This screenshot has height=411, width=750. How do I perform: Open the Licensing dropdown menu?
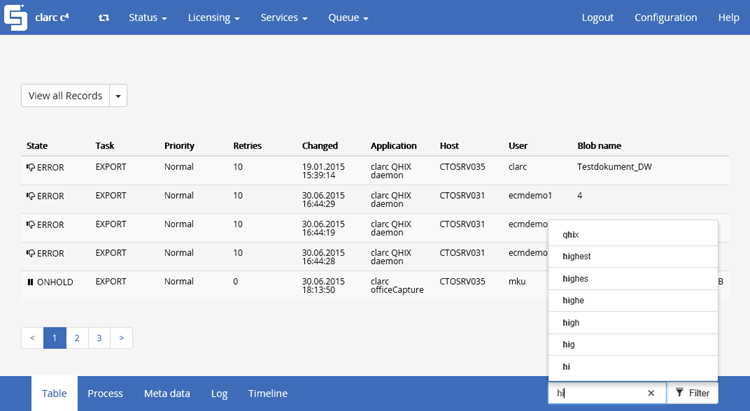213,18
